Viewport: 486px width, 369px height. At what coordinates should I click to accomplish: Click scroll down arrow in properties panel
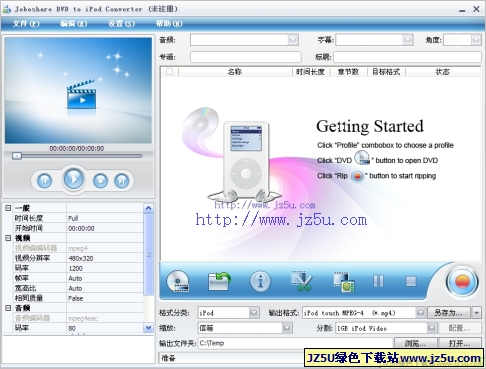tap(148, 328)
